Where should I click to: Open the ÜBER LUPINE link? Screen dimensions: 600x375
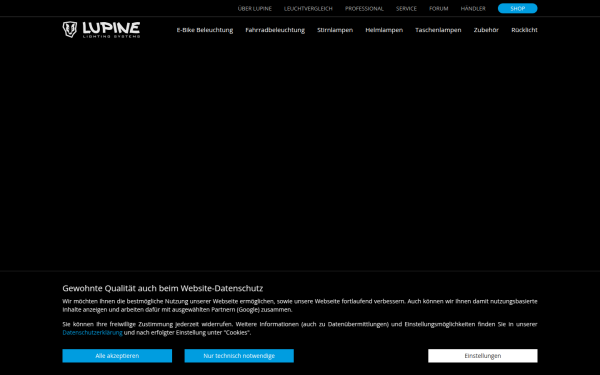254,8
